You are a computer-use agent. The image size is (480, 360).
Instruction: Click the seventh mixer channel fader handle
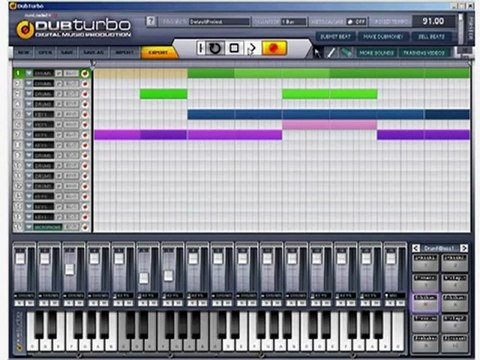point(168,276)
